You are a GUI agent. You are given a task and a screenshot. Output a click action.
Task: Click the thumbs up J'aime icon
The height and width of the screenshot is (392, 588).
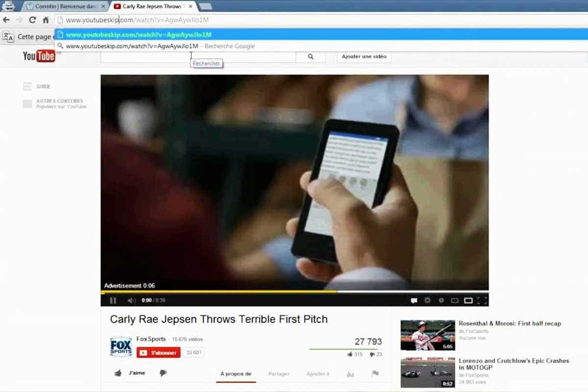[118, 373]
